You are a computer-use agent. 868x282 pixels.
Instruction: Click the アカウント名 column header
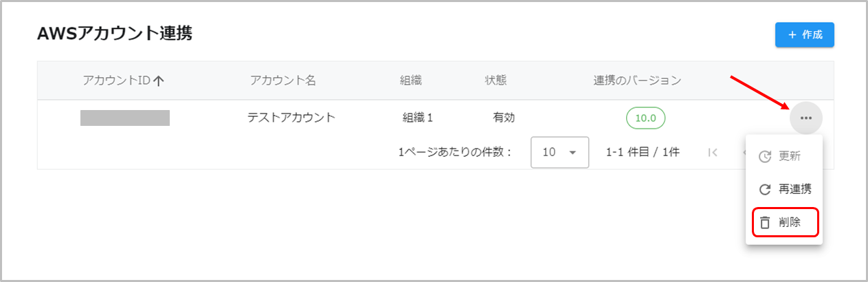coord(283,80)
